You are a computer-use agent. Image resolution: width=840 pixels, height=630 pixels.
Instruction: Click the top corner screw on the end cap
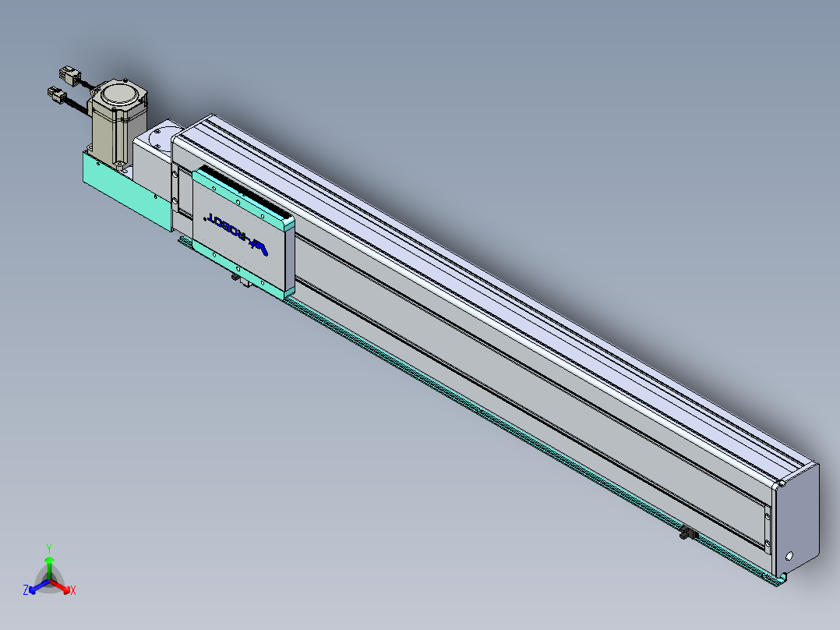tap(782, 484)
